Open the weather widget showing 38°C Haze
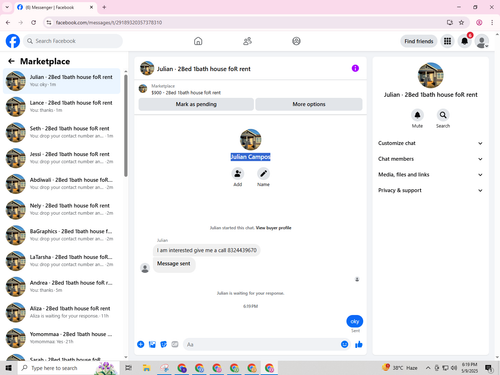Image resolution: width=500 pixels, height=375 pixels. [x=400, y=368]
